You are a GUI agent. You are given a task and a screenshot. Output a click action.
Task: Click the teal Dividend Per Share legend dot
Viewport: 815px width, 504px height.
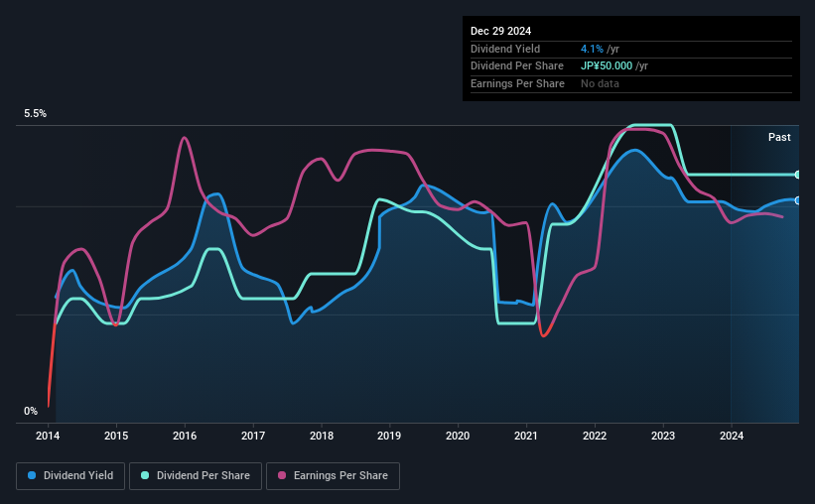(145, 475)
